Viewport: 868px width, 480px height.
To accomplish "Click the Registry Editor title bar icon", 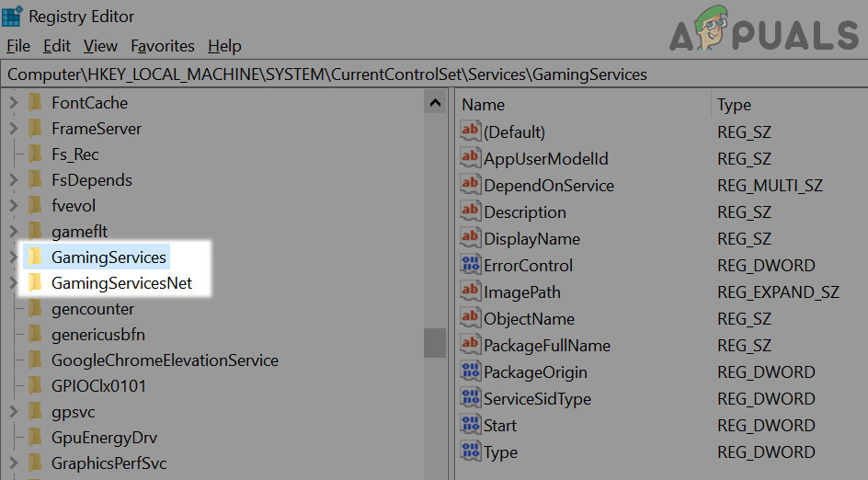I will (12, 16).
